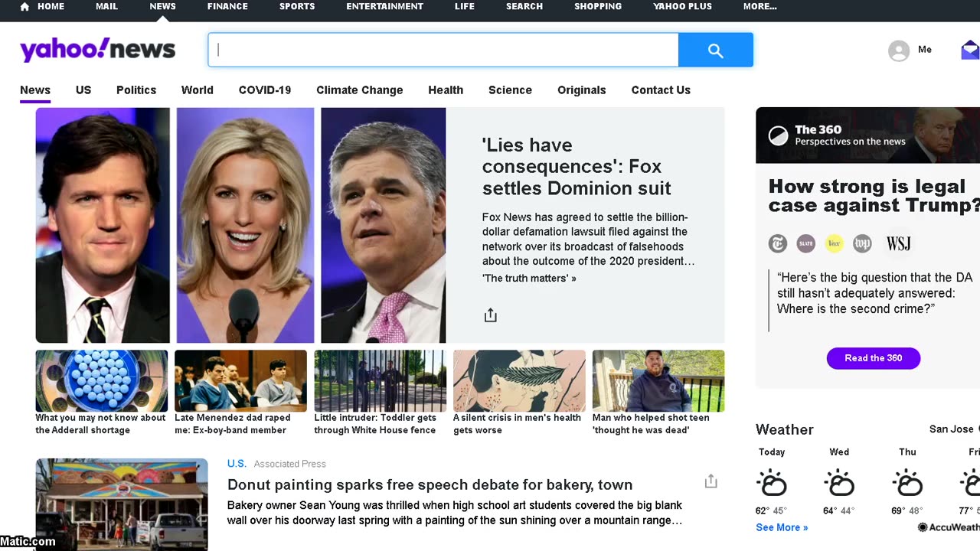The width and height of the screenshot is (980, 551).
Task: Open SPORTS in the top navigation
Action: pos(297,6)
